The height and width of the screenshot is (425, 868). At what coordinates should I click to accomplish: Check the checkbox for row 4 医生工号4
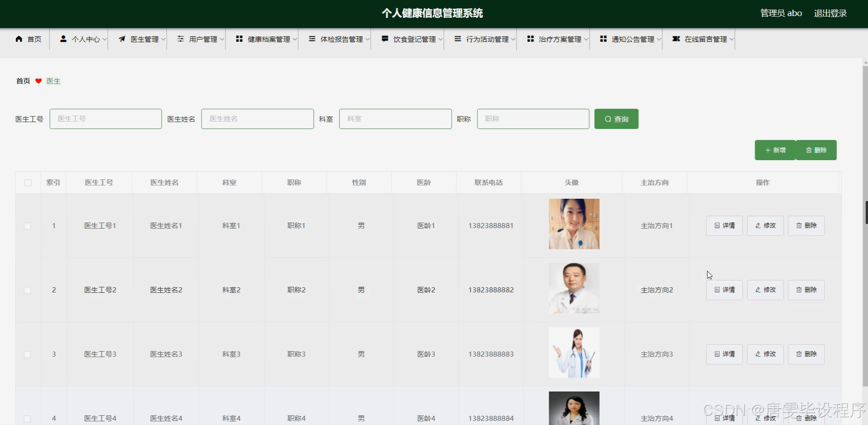[28, 419]
